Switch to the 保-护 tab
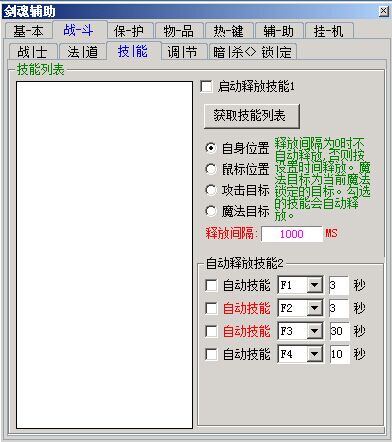The height and width of the screenshot is (442, 392). pos(129,31)
